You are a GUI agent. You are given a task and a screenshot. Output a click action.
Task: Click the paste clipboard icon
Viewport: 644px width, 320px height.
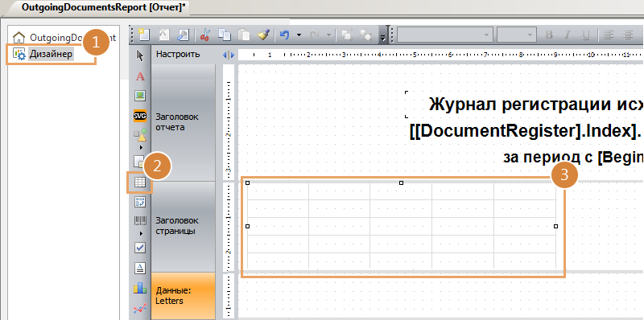(244, 35)
